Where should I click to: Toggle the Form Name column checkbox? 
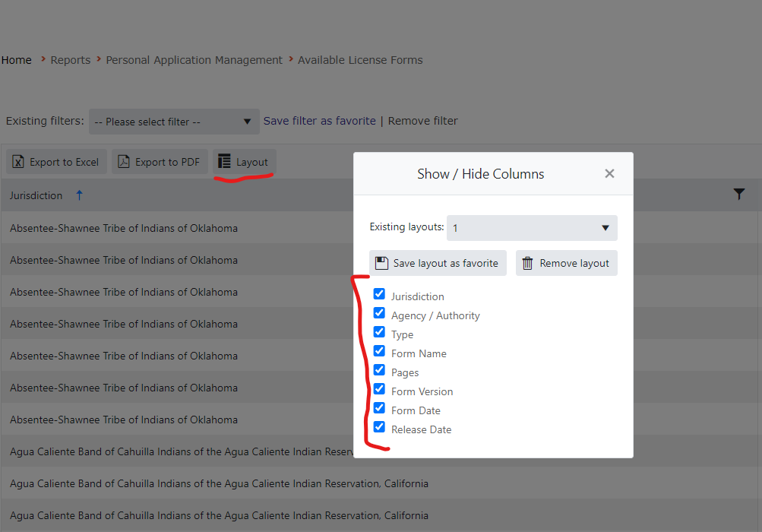(379, 351)
